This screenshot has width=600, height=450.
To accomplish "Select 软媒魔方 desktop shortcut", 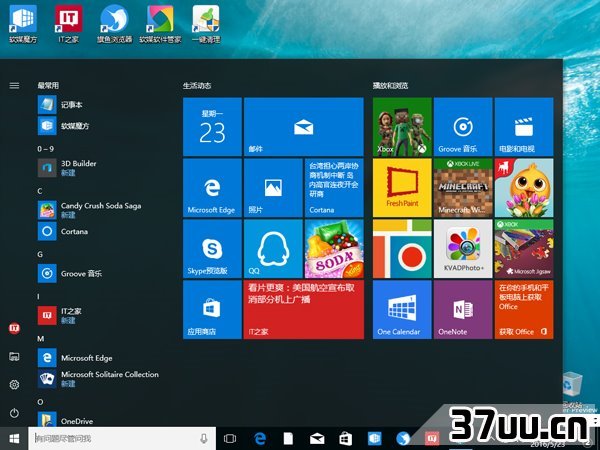I will pos(23,24).
